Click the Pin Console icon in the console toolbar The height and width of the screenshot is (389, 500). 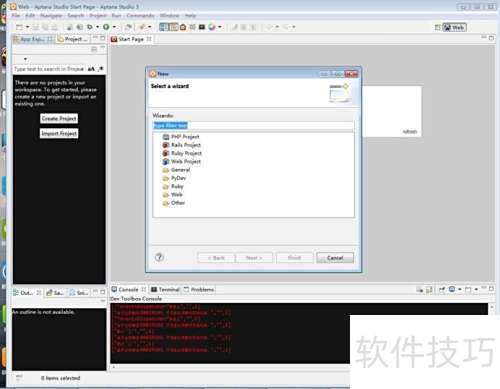point(442,289)
